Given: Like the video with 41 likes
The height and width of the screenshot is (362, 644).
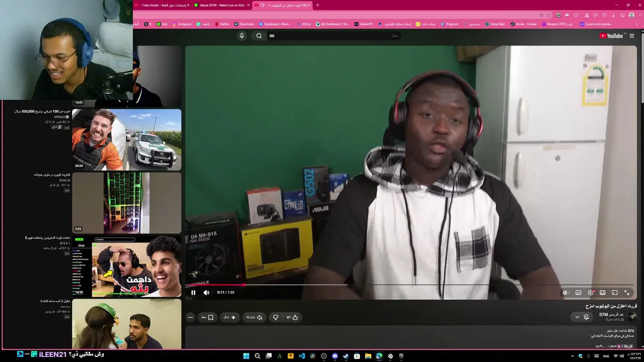Looking at the screenshot, I should [292, 317].
